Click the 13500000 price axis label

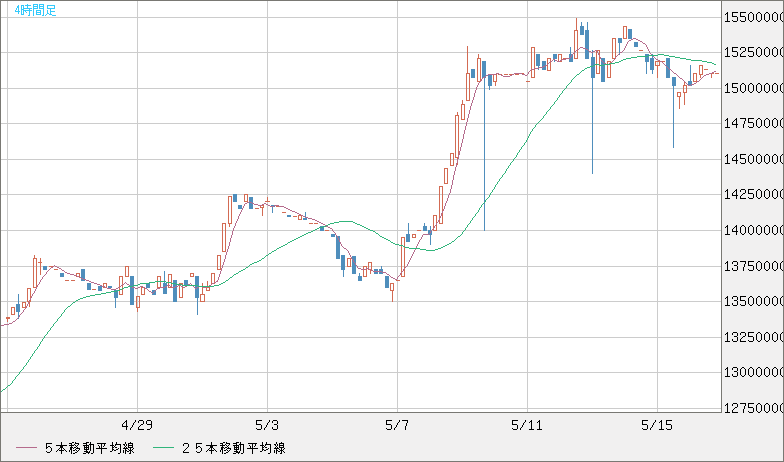click(754, 302)
